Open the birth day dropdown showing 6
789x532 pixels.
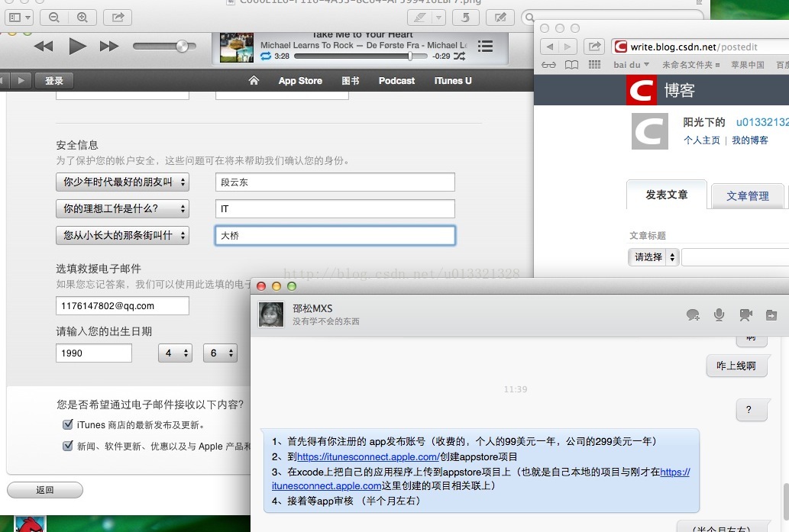click(221, 353)
